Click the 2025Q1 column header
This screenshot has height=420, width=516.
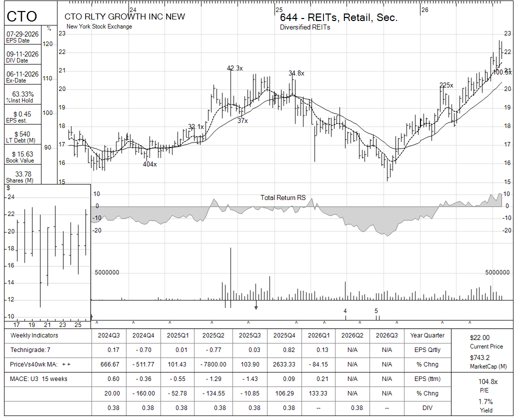click(177, 335)
